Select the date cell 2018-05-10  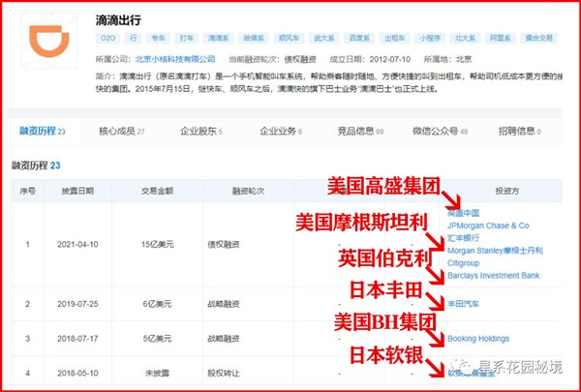[77, 373]
